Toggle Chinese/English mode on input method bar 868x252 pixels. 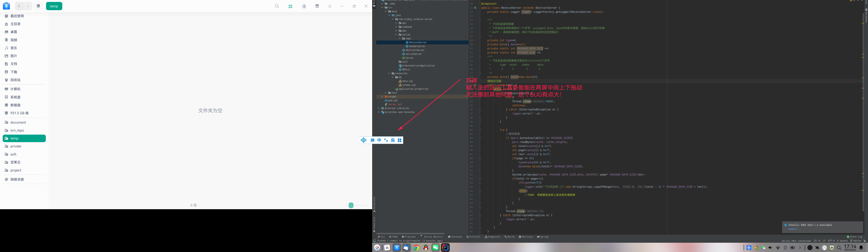[x=379, y=140]
